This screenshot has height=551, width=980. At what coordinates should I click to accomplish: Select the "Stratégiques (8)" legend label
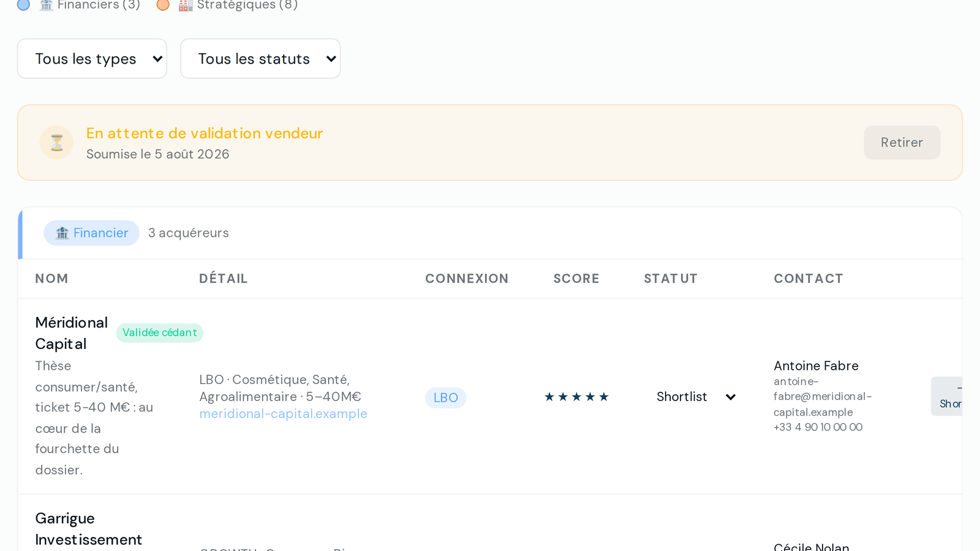pos(247,5)
